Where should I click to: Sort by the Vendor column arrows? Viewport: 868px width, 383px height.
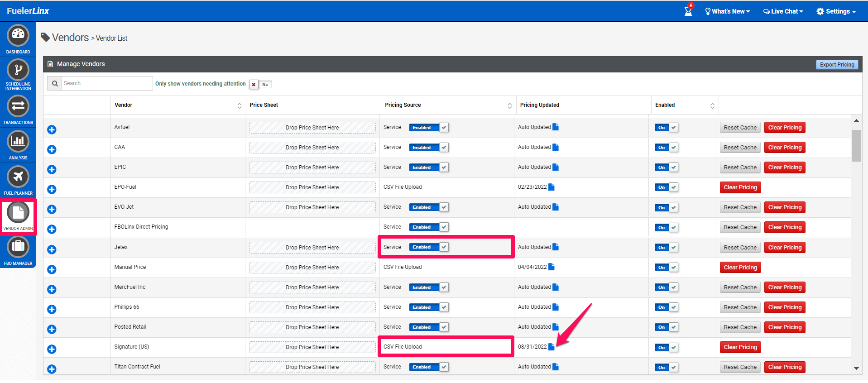[x=240, y=105]
